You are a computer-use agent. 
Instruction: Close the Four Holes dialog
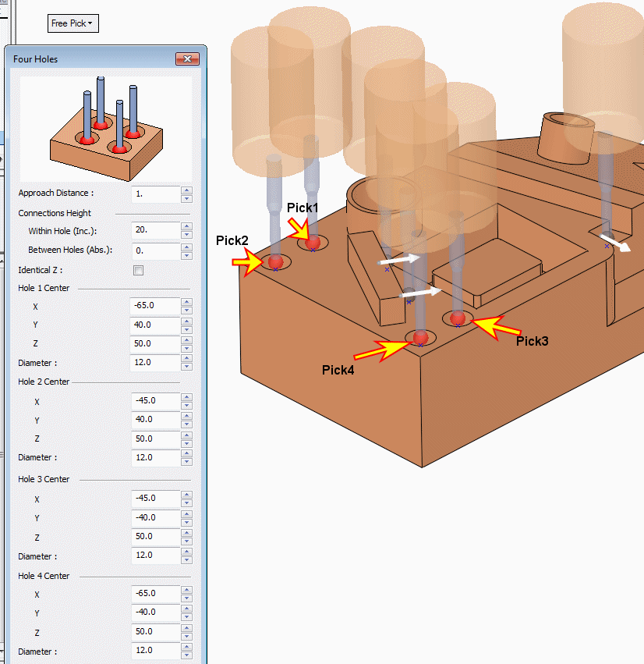coord(188,59)
